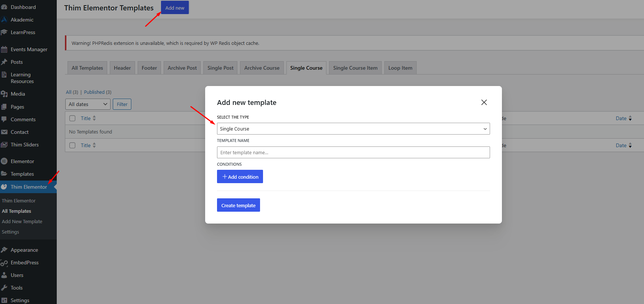
Task: Click the Add condition button
Action: click(x=240, y=176)
